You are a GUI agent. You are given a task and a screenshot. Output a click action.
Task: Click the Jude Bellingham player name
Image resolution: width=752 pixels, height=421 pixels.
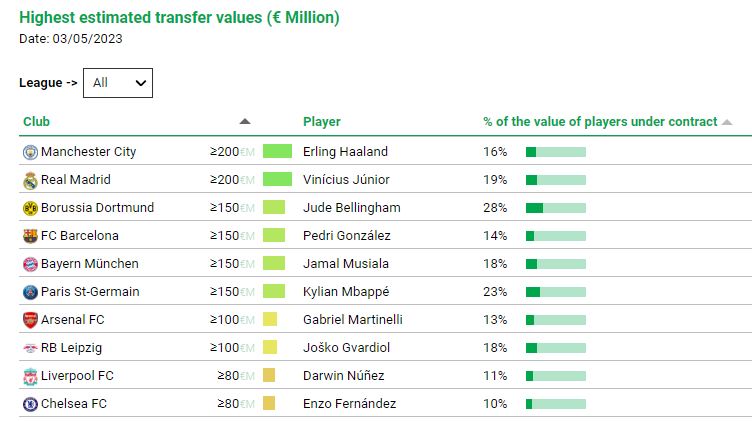click(351, 208)
